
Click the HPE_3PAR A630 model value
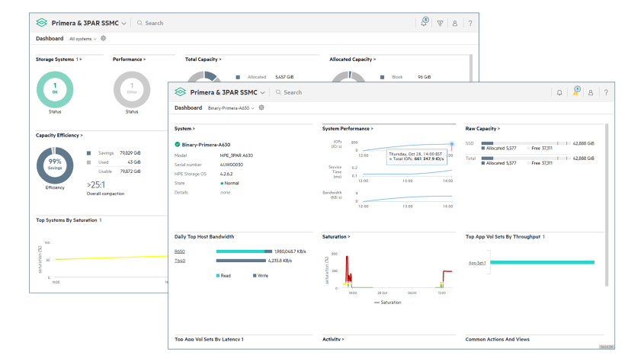pyautogui.click(x=236, y=155)
